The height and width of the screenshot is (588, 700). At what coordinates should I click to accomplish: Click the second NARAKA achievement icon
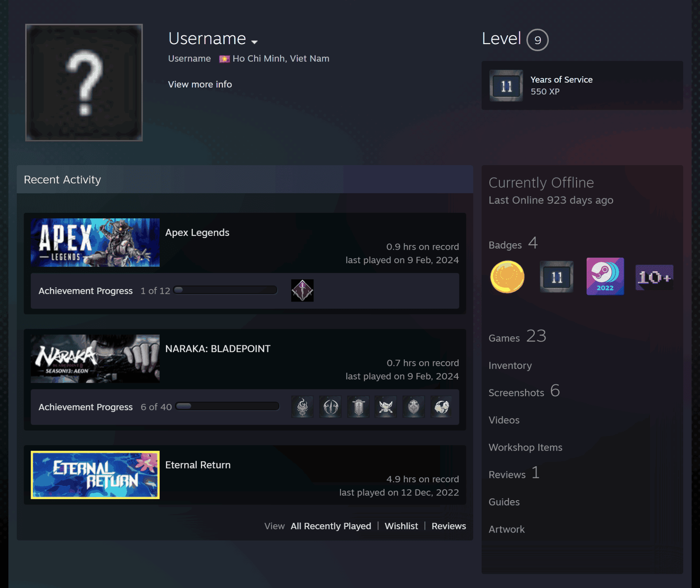point(330,407)
